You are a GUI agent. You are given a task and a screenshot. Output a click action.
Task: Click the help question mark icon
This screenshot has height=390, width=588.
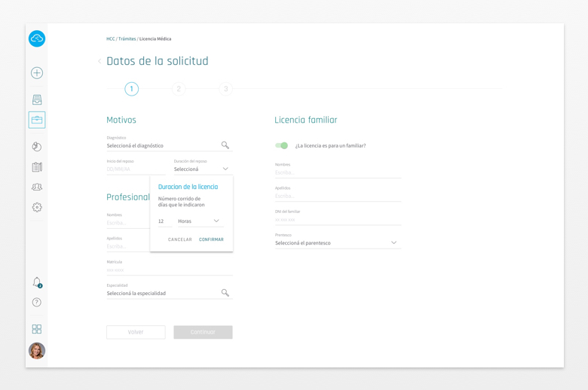click(37, 302)
